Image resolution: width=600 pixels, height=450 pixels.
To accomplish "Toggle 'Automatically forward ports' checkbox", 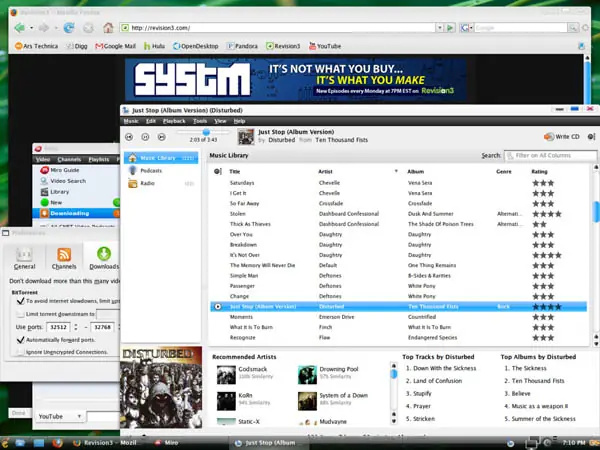I will coord(20,339).
